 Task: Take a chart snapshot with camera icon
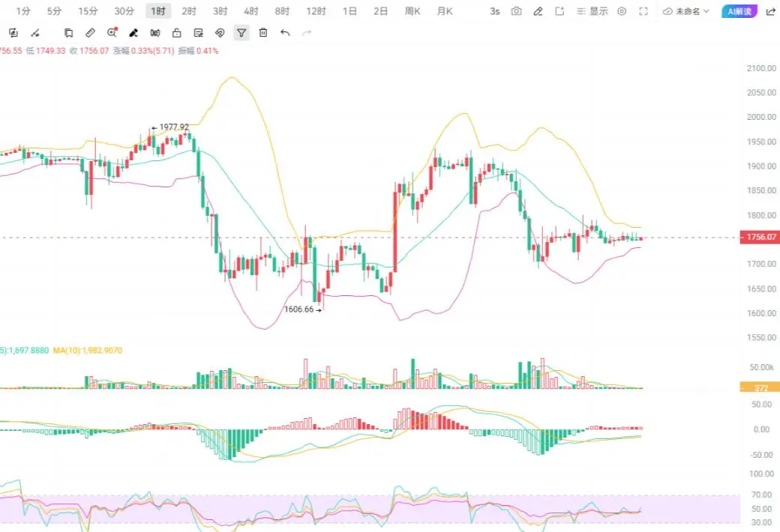click(x=516, y=11)
